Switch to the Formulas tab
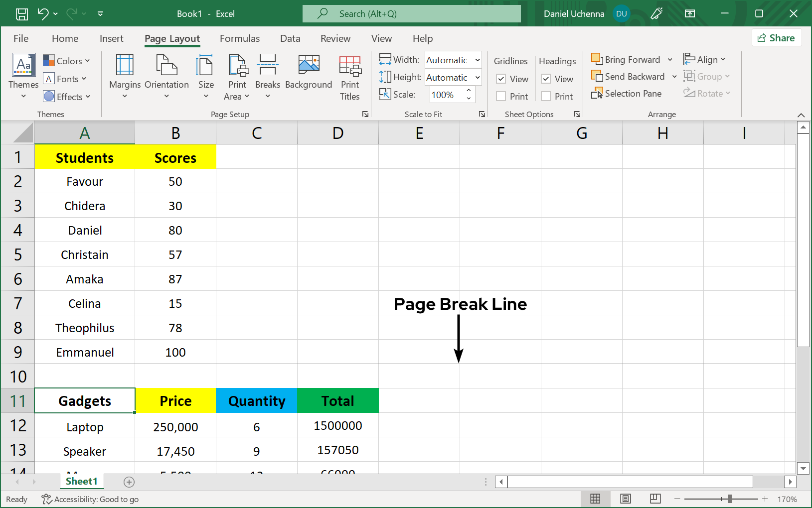Viewport: 812px width, 508px height. coord(240,38)
